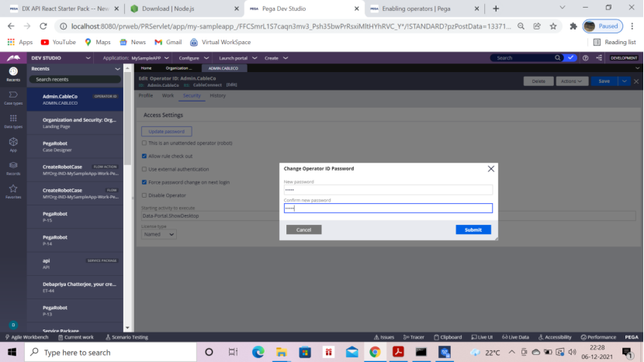Open the App explorer icon
This screenshot has height=362, width=644.
pyautogui.click(x=13, y=145)
